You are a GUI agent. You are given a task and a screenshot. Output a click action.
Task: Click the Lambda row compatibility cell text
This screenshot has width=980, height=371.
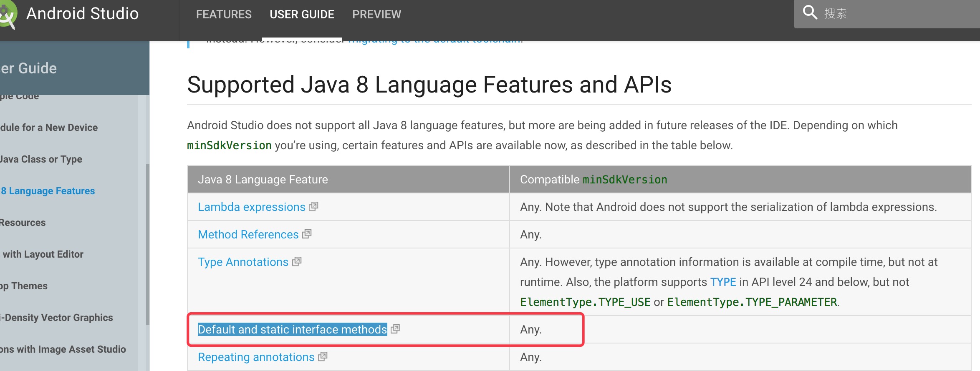click(728, 207)
